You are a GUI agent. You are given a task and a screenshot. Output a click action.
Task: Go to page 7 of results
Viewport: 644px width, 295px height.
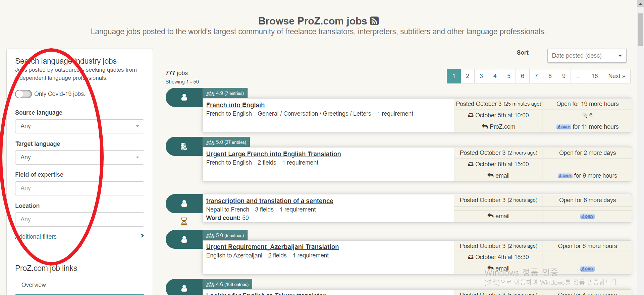(x=536, y=76)
